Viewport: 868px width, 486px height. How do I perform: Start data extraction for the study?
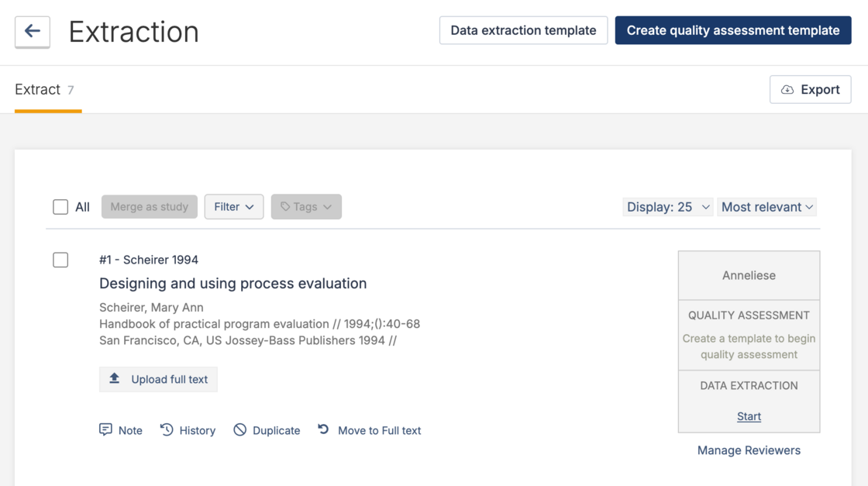click(x=748, y=416)
